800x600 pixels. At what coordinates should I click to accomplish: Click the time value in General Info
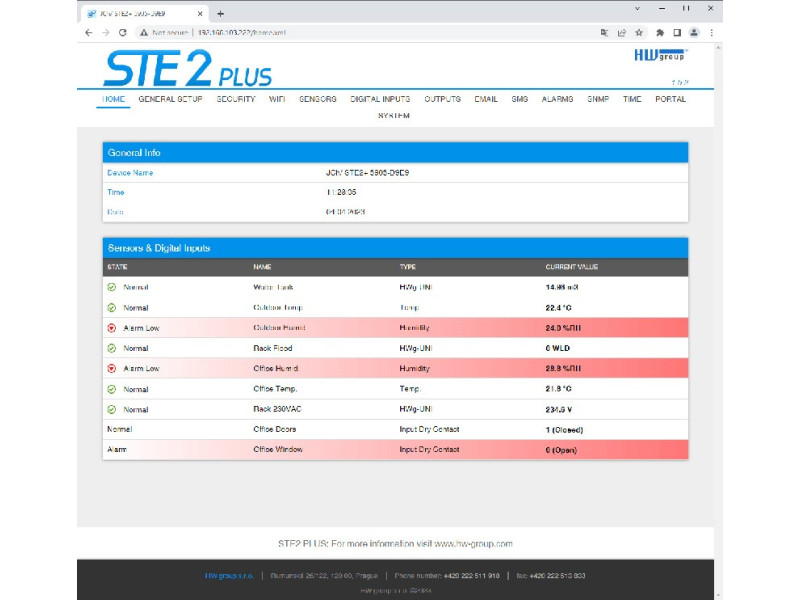point(341,192)
